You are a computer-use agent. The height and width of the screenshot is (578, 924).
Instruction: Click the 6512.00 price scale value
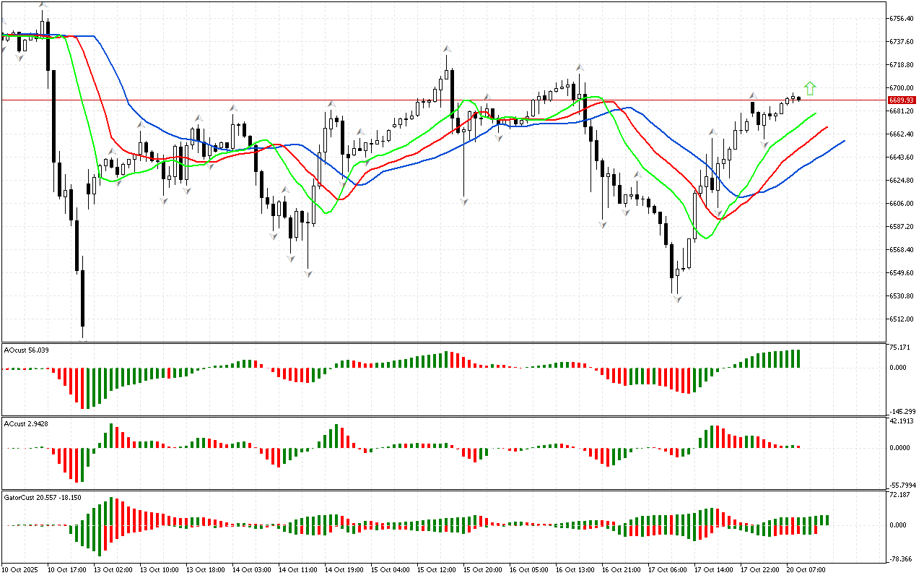(x=902, y=319)
